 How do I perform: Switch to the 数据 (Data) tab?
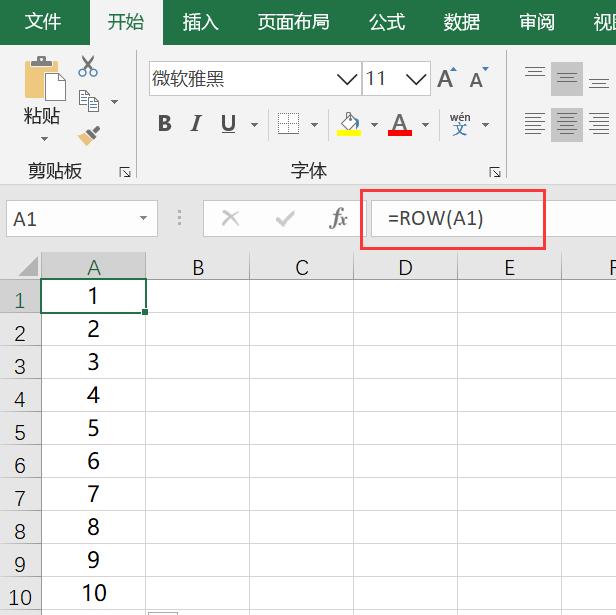[462, 22]
